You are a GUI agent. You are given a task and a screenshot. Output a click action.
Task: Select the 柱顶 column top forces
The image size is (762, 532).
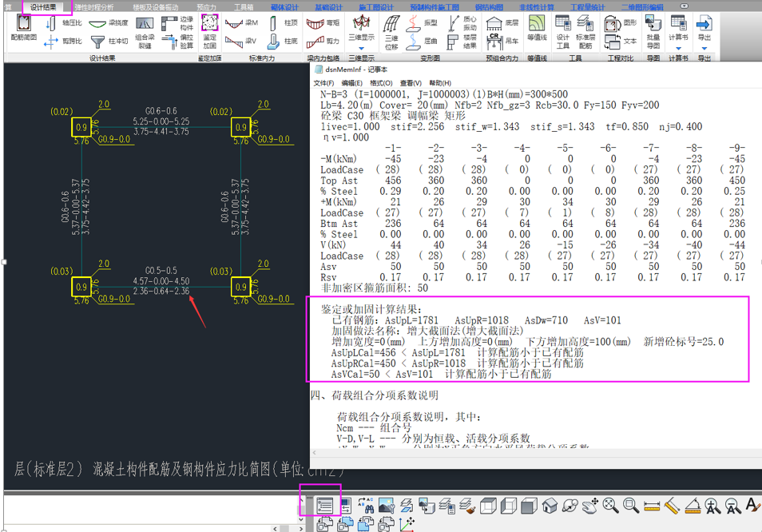coord(283,23)
